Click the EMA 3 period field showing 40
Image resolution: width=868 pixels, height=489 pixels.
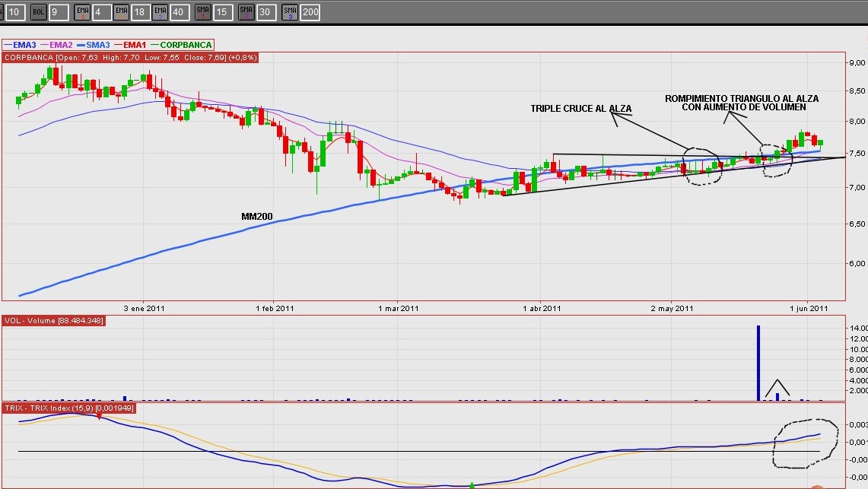point(179,12)
